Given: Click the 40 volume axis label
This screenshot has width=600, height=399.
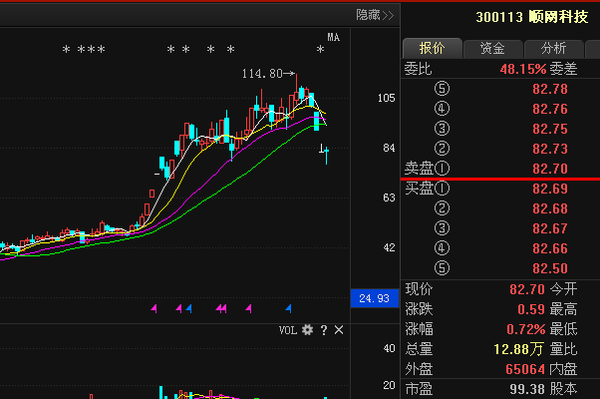Looking at the screenshot, I should 389,349.
